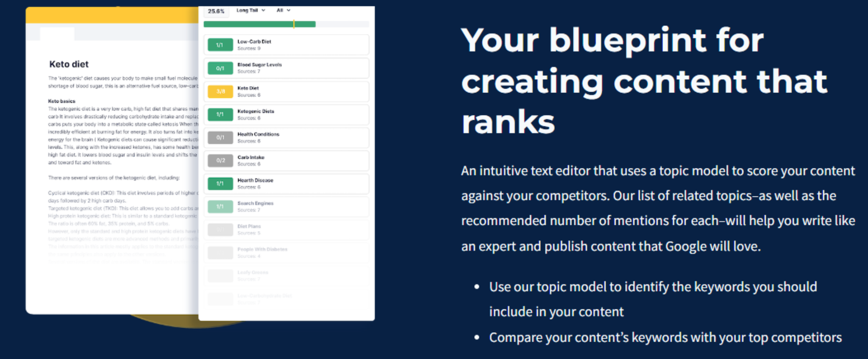Click the yellow 3/8 badge
The height and width of the screenshot is (359, 868).
coord(220,91)
